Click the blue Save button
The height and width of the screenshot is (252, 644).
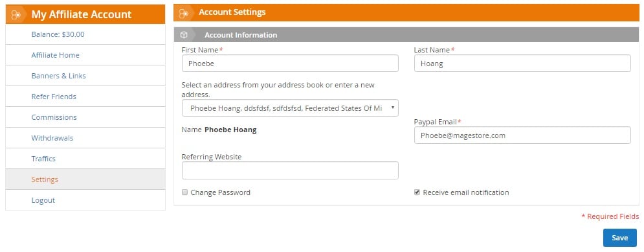click(x=620, y=238)
